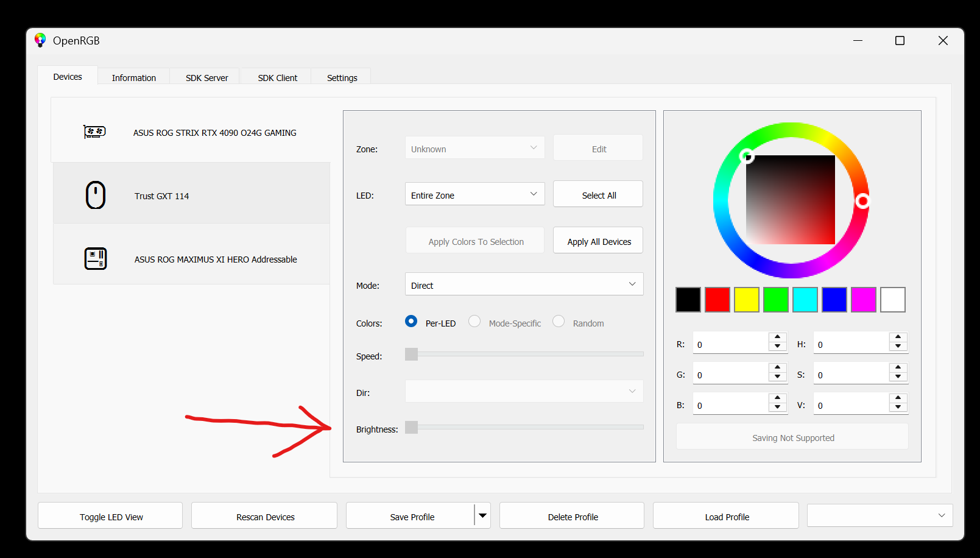This screenshot has height=558, width=980.
Task: Click the Select All button
Action: [598, 194]
